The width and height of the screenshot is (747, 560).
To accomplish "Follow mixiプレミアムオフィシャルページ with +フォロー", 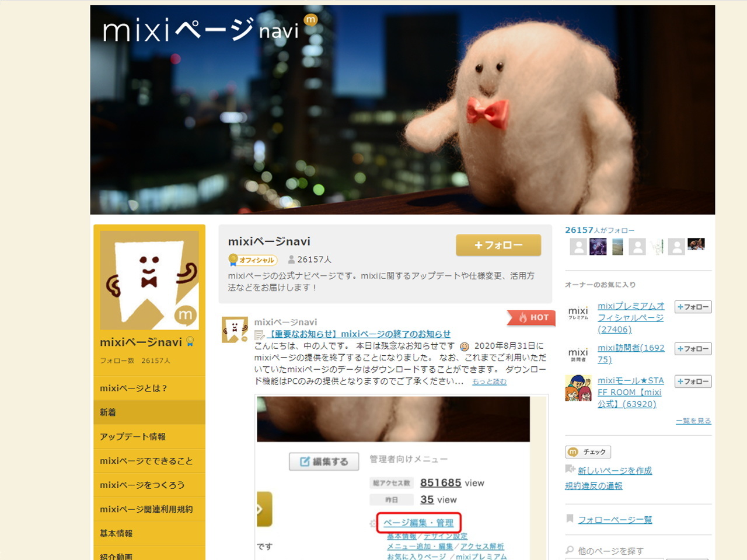I will [693, 307].
